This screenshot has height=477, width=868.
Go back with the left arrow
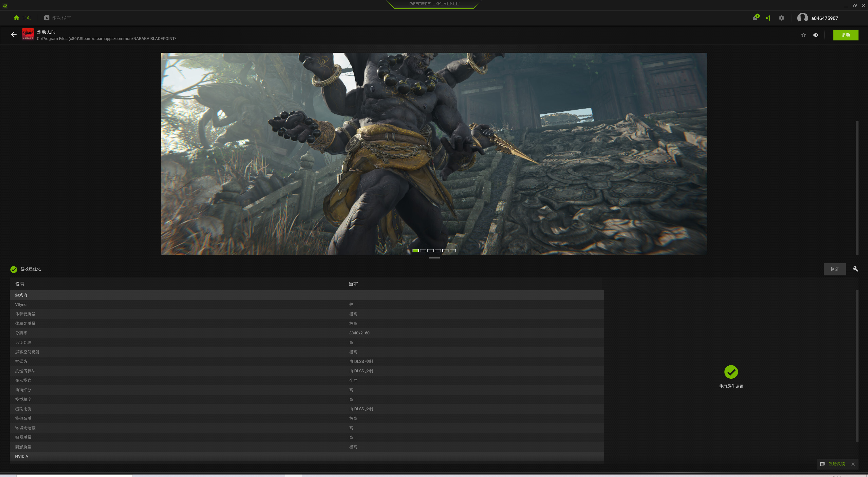[x=14, y=34]
